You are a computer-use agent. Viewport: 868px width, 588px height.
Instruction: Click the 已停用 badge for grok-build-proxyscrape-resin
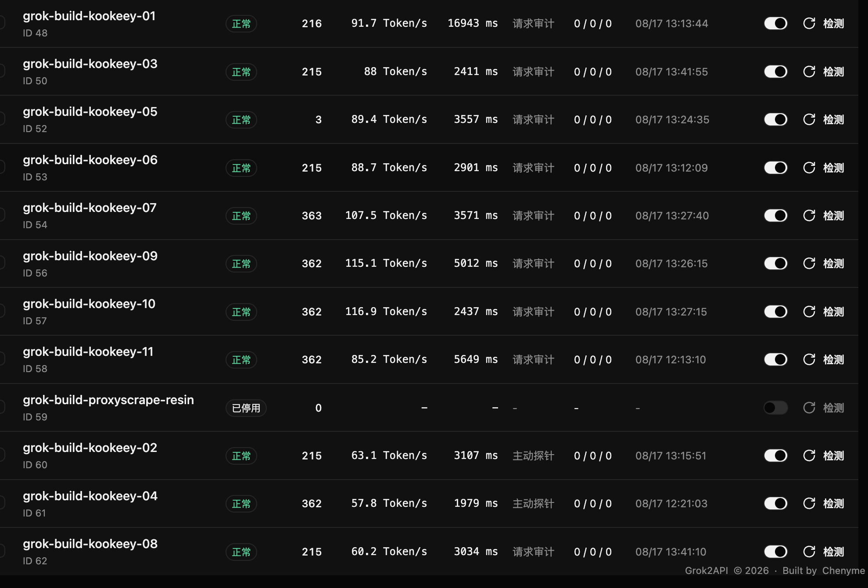(246, 408)
